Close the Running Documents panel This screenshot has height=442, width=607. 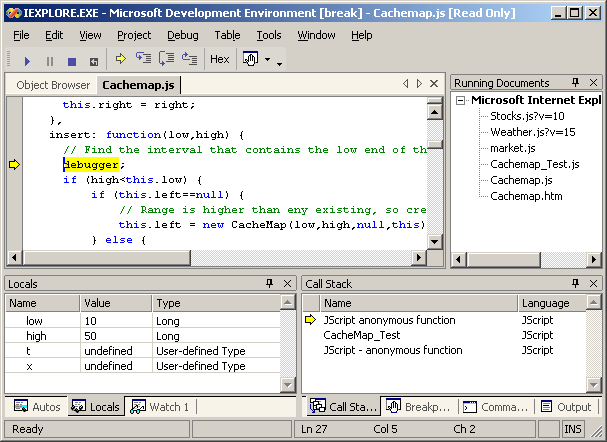pos(593,82)
